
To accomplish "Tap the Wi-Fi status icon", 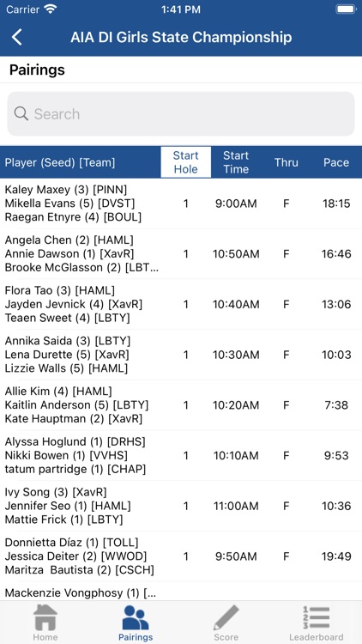I will tap(51, 9).
